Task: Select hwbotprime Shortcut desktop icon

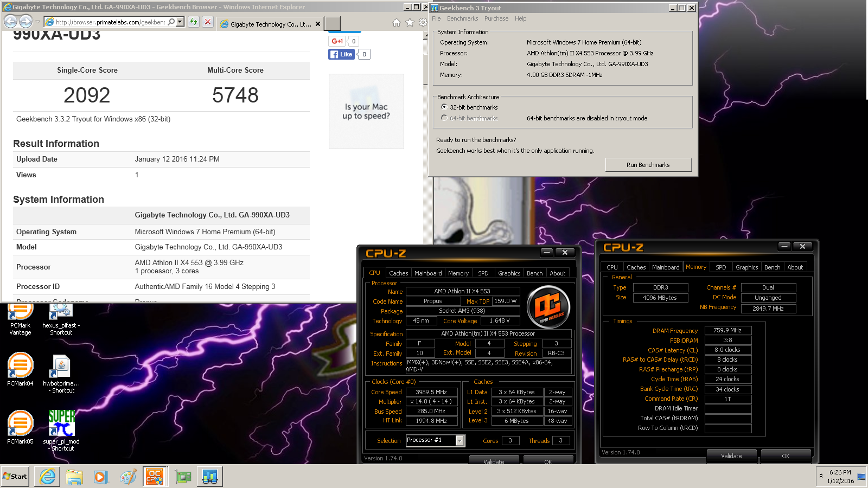Action: pos(61,374)
